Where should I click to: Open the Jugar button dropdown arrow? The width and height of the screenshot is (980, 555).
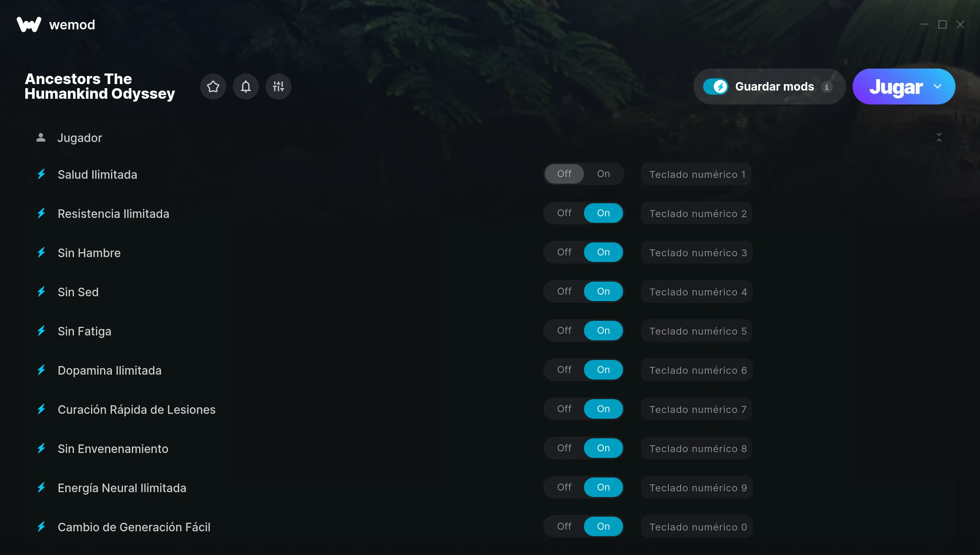pyautogui.click(x=938, y=87)
